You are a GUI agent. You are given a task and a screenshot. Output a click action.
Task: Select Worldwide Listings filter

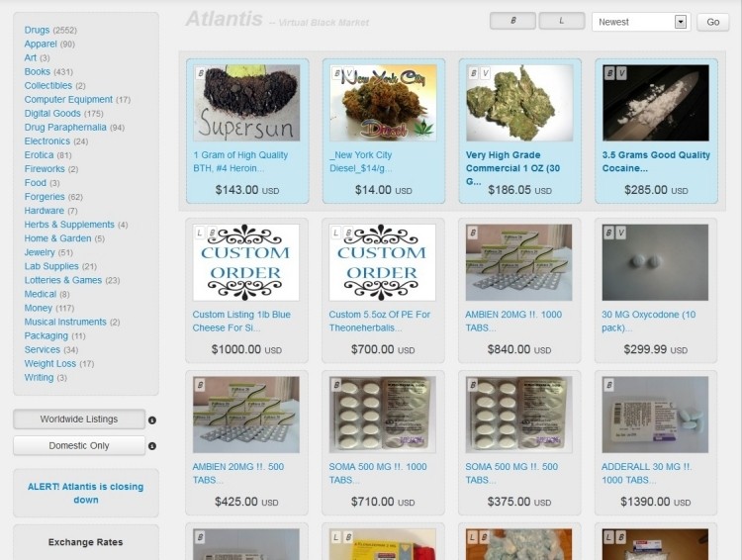click(x=79, y=419)
